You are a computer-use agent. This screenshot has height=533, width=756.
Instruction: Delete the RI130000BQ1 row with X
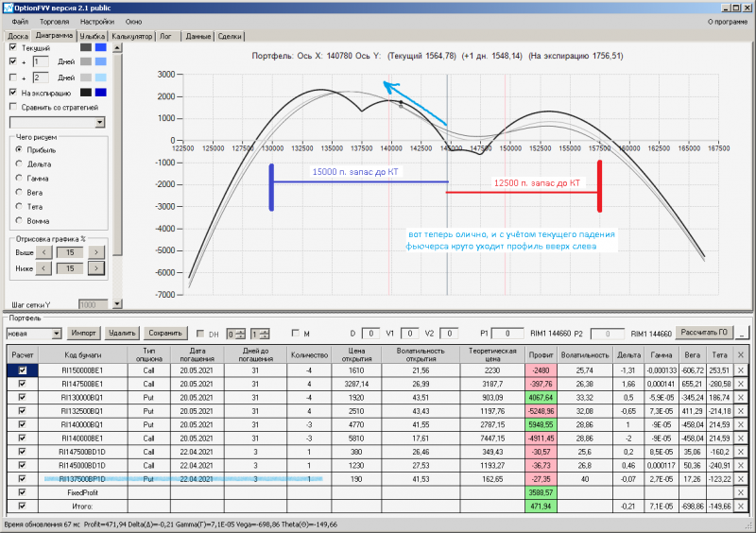pos(741,398)
